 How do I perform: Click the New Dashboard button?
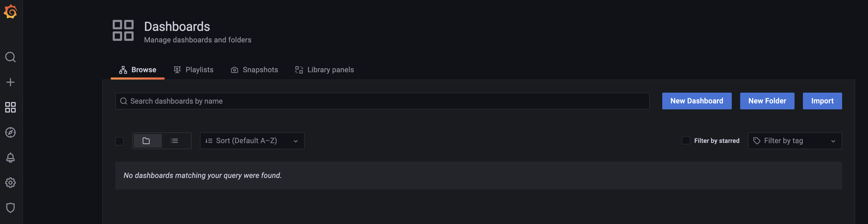[696, 101]
